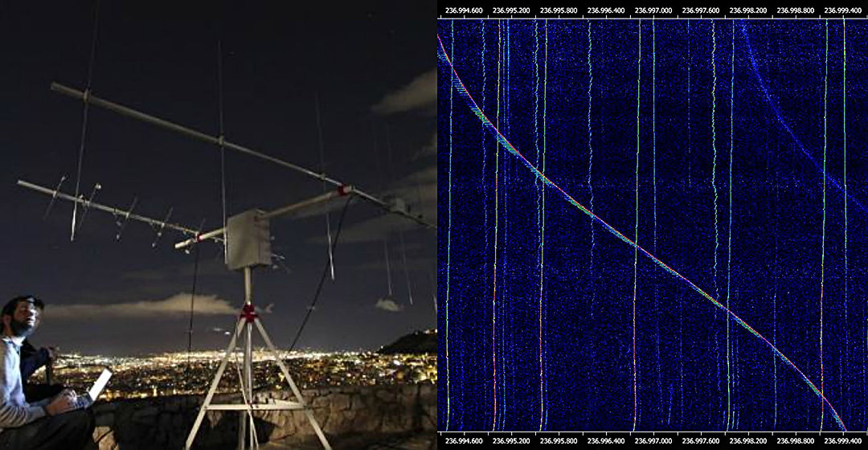The width and height of the screenshot is (868, 450).
Task: Click the city lights on the horizon
Action: [x=232, y=368]
